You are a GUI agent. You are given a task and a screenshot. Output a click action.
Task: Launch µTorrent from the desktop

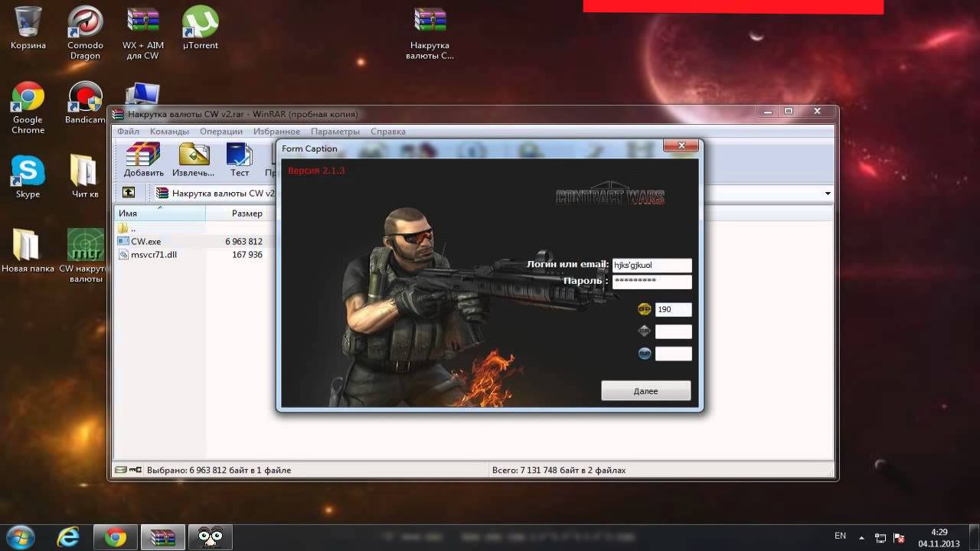click(201, 28)
